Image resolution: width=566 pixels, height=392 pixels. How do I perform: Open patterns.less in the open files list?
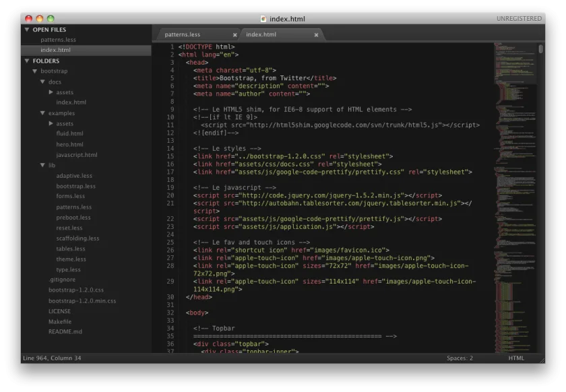pos(58,40)
